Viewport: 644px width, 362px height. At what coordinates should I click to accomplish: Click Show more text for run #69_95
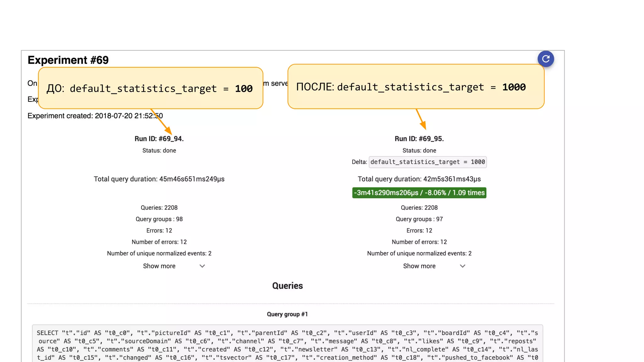[419, 266]
